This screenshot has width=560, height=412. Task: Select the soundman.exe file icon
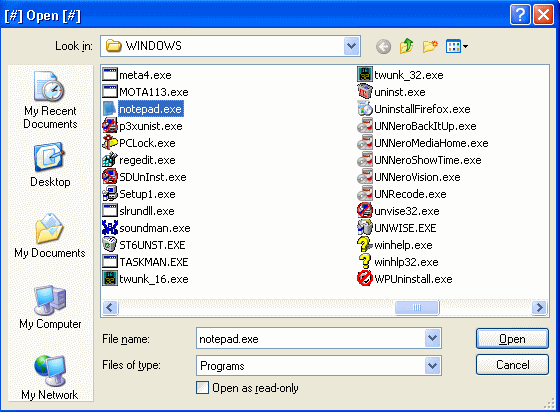(x=110, y=228)
